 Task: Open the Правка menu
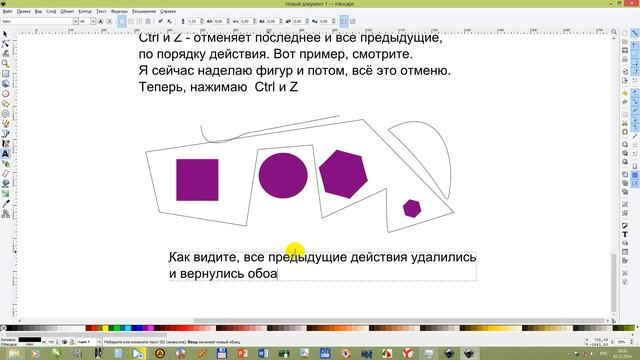coord(23,11)
